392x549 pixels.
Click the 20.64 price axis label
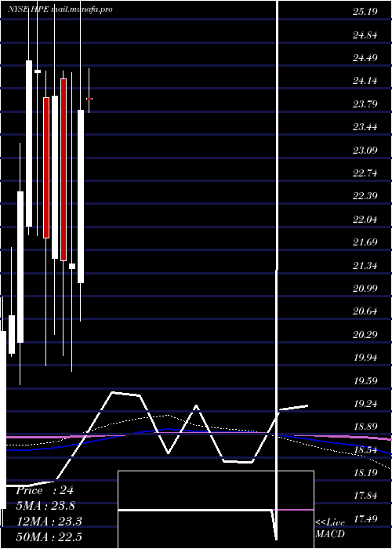tap(365, 311)
